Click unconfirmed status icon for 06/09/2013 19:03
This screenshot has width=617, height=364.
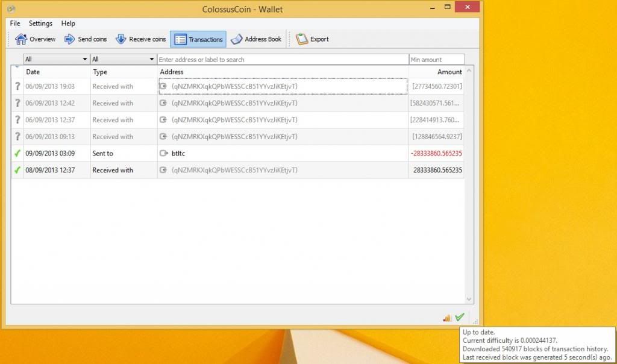click(17, 86)
